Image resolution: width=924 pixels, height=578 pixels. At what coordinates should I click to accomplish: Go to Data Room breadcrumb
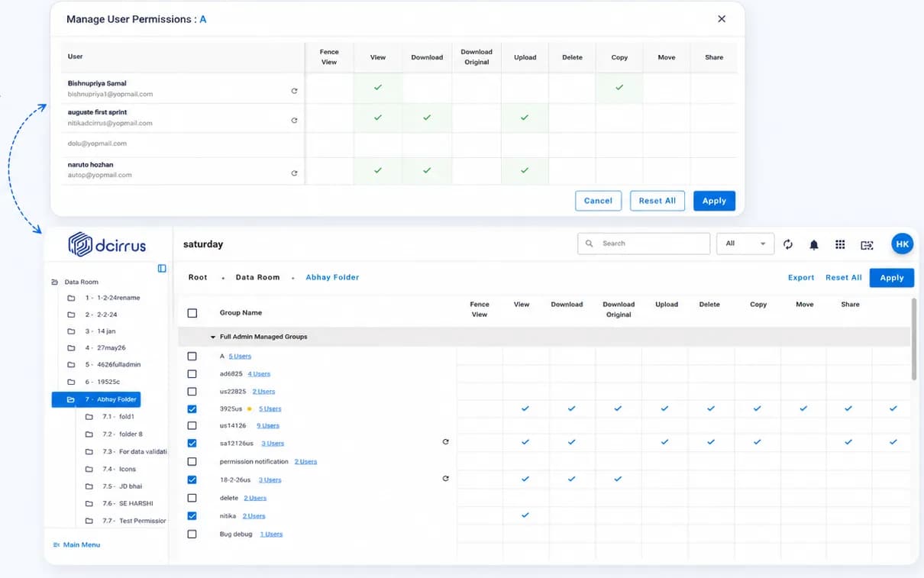click(257, 277)
